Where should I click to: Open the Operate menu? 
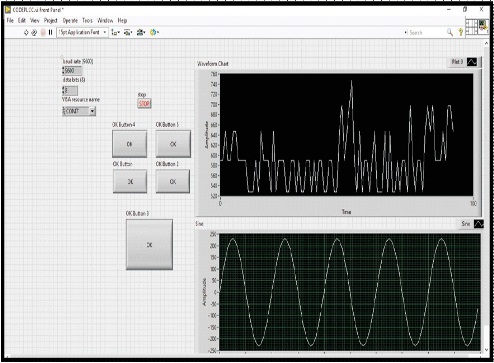(x=70, y=21)
